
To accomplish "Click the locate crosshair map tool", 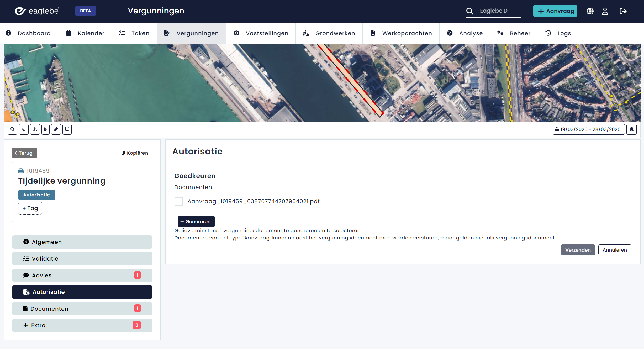I will (x=24, y=129).
